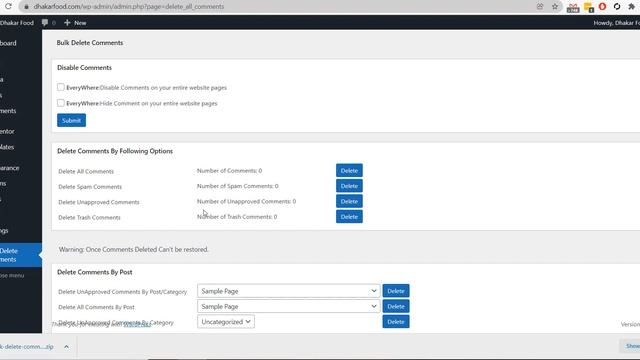Click the padlock site info icon
Screen dimensions: 640x360
pyautogui.click(x=27, y=7)
